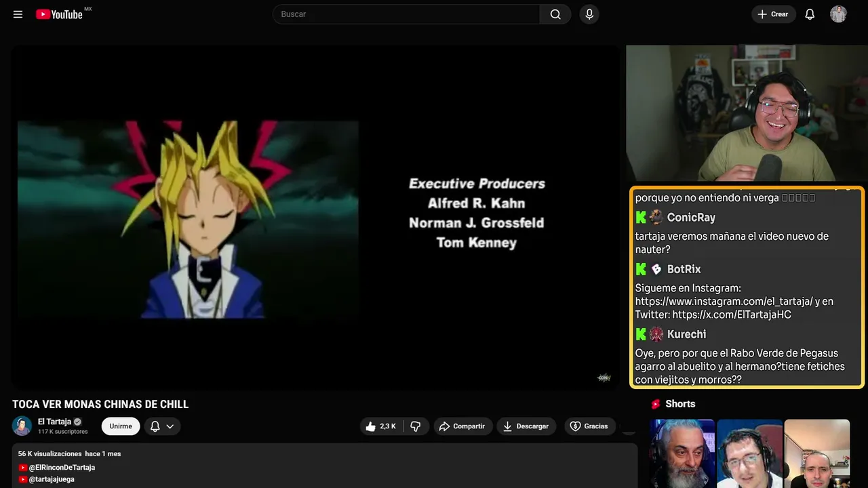This screenshot has height=488, width=868.
Task: Download the video with Descargar
Action: pos(526,426)
